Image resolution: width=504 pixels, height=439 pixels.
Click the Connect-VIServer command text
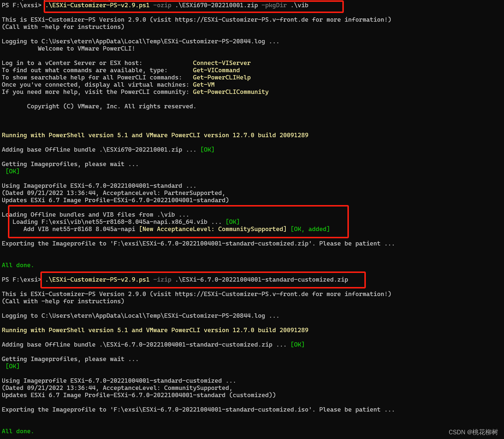click(x=222, y=63)
